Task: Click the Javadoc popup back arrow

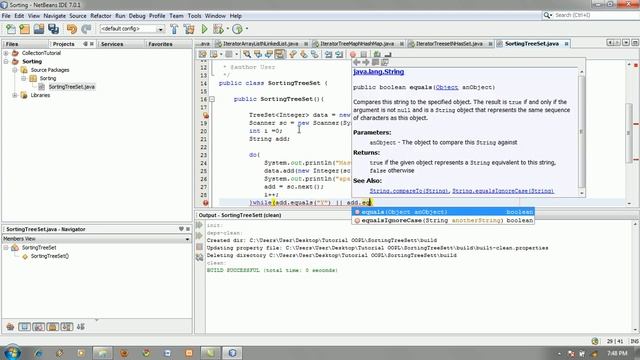Action: (356, 62)
